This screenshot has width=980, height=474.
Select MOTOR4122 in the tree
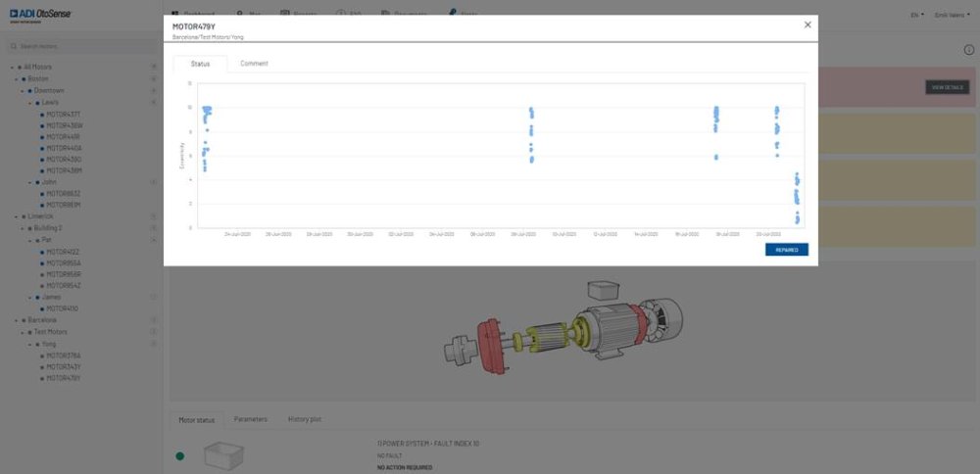[x=63, y=252]
